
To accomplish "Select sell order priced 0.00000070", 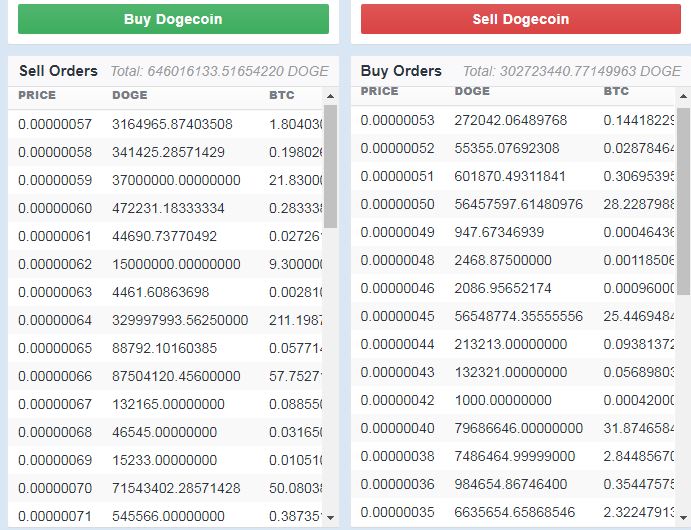I will coord(165,488).
